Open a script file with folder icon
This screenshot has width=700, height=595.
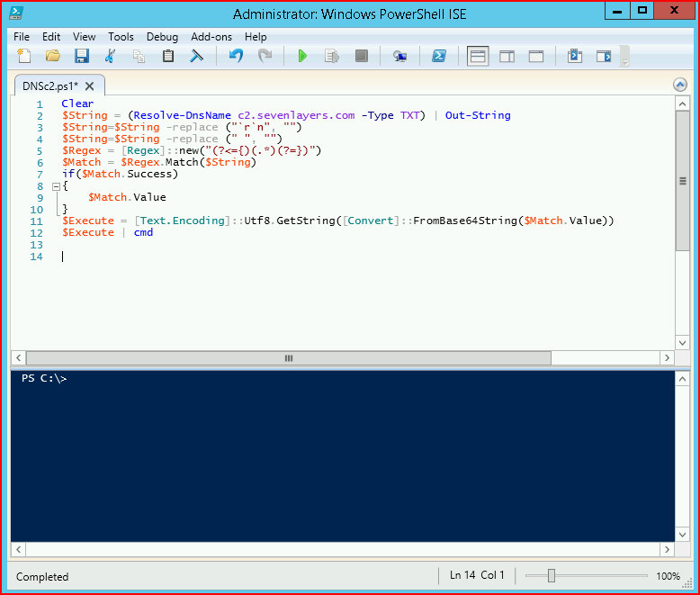point(53,57)
